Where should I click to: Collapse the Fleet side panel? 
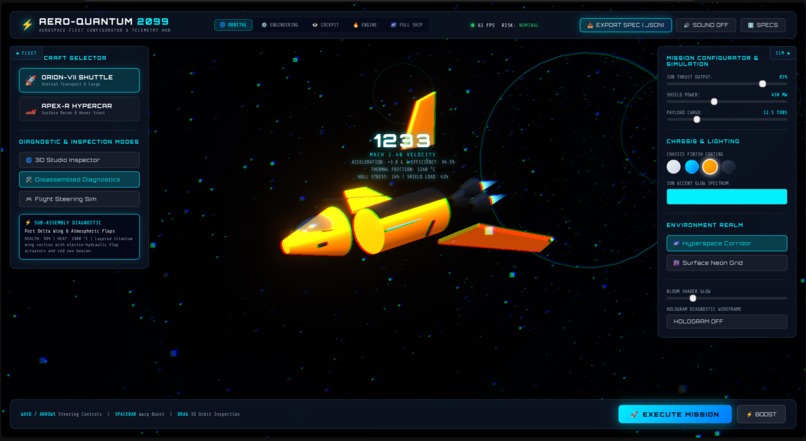click(x=26, y=53)
